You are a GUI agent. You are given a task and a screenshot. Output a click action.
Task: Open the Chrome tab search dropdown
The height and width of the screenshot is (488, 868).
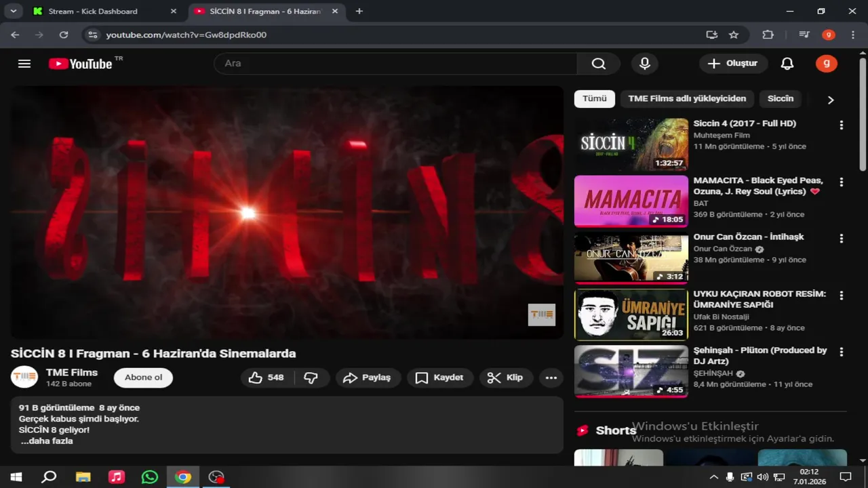click(x=13, y=12)
